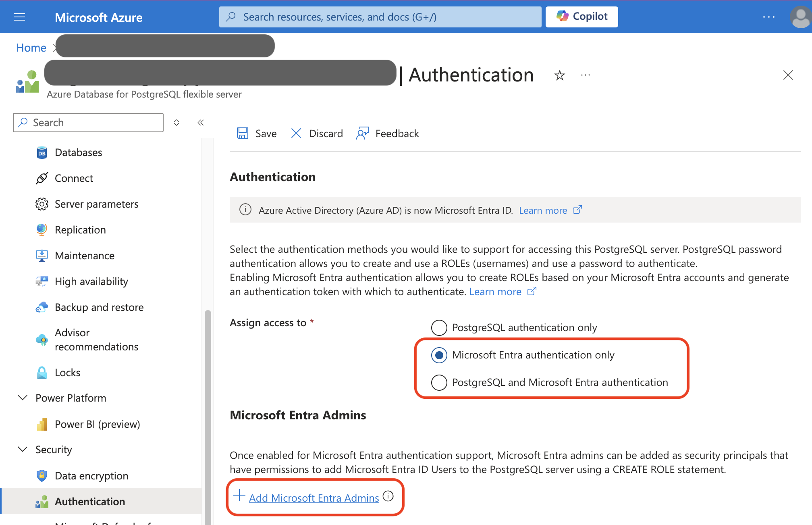This screenshot has width=812, height=525.
Task: Click the Microsoft Azure logo text
Action: tap(98, 17)
